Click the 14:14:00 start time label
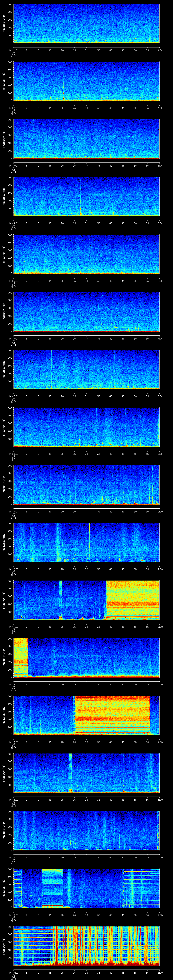 tap(13, 800)
